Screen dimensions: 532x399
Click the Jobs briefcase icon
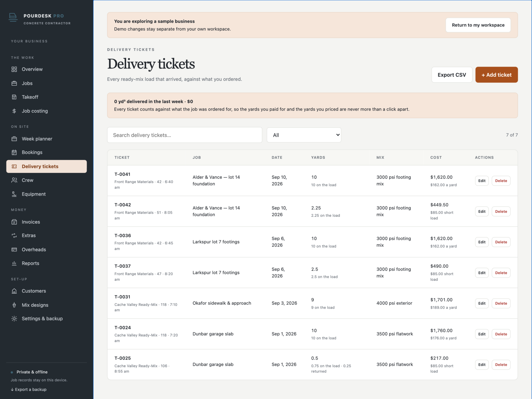14,83
